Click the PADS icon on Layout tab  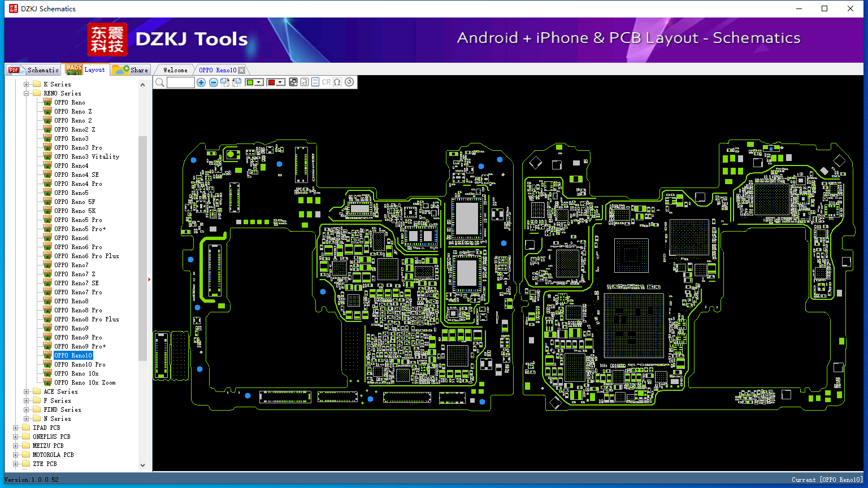[x=74, y=69]
